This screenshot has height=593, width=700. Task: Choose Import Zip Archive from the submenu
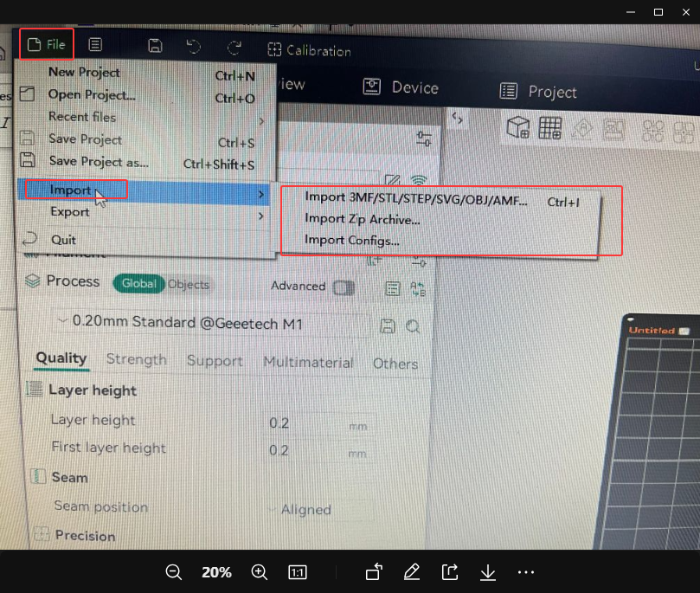coord(362,220)
